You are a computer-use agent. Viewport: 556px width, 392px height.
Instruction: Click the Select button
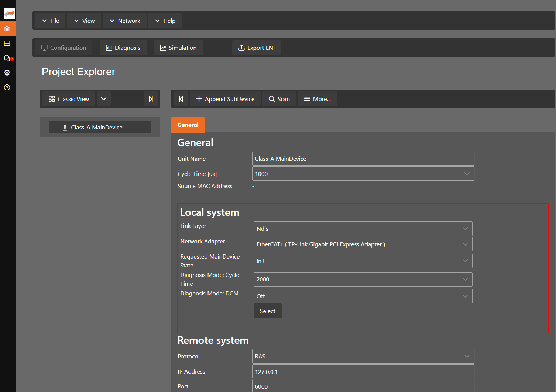tap(268, 311)
